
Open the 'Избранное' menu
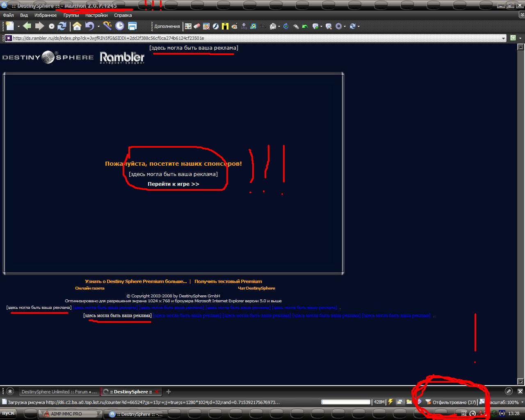[46, 15]
